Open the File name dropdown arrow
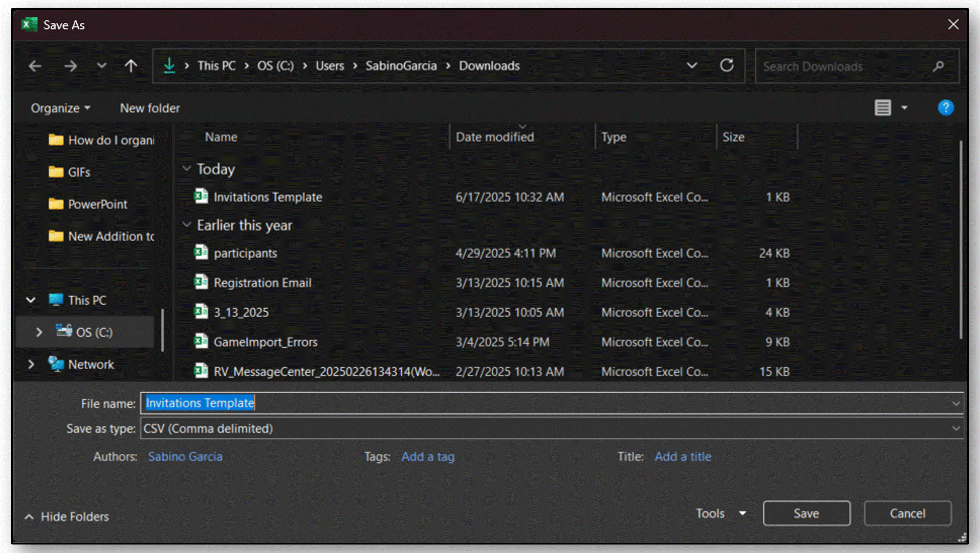 pyautogui.click(x=956, y=403)
